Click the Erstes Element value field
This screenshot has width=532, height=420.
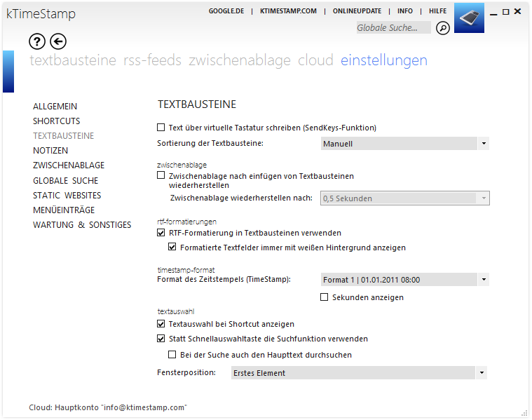click(353, 373)
